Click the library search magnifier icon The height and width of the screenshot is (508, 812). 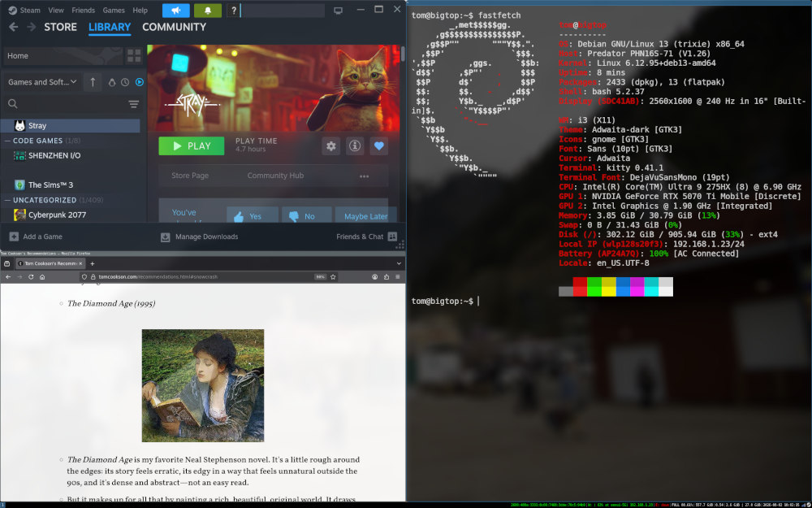(x=13, y=104)
